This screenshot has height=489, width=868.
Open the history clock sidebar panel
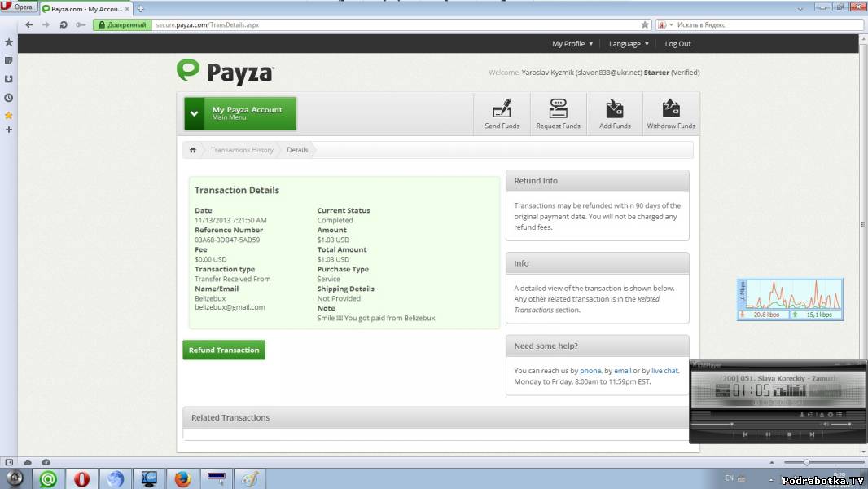[x=9, y=98]
